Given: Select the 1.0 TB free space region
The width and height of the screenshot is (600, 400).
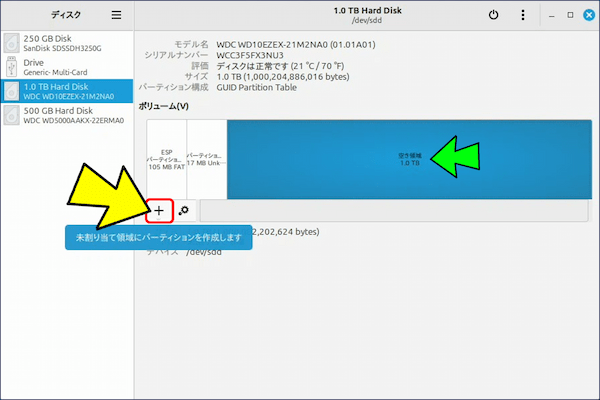Looking at the screenshot, I should (x=408, y=159).
